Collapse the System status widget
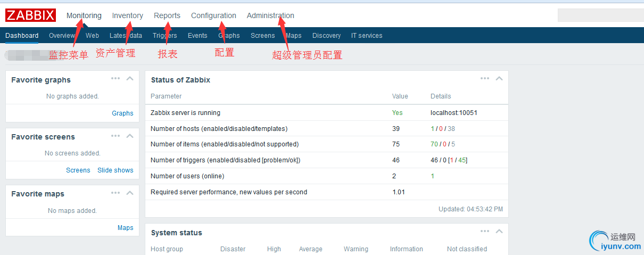The height and width of the screenshot is (255, 644). pos(499,231)
